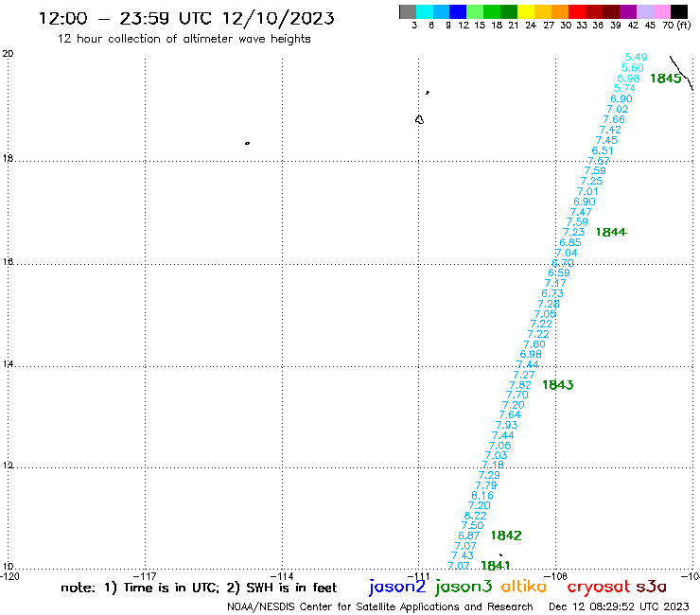Screen dimensions: 700x615
Task: Click the 7.43 wave height value
Action: point(462,555)
